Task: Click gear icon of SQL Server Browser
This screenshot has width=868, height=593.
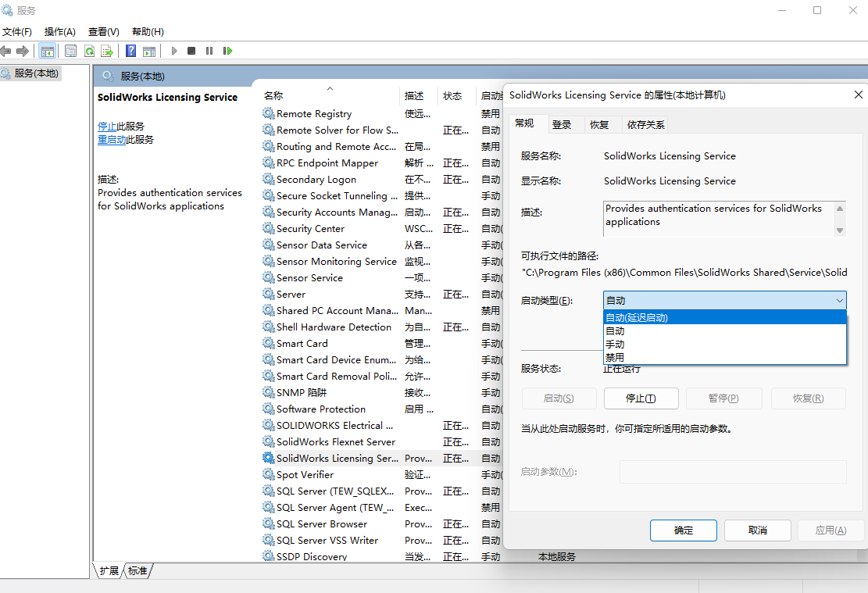Action: (269, 523)
